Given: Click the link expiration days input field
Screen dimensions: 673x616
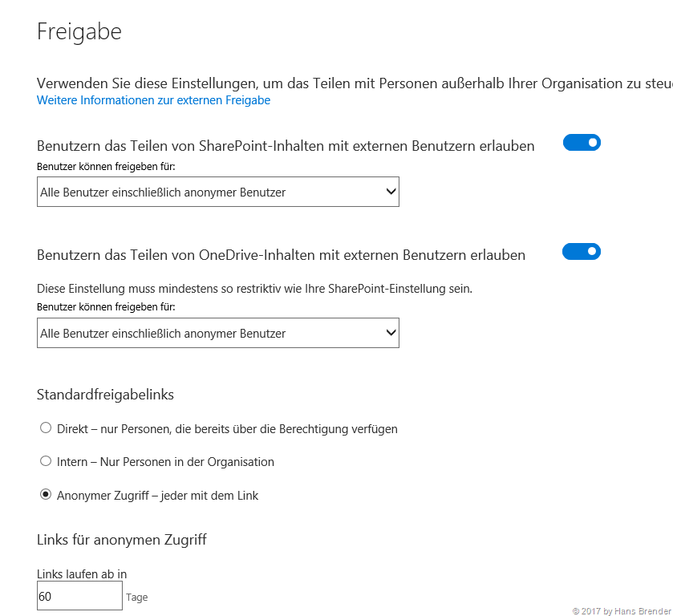Looking at the screenshot, I should pos(79,596).
